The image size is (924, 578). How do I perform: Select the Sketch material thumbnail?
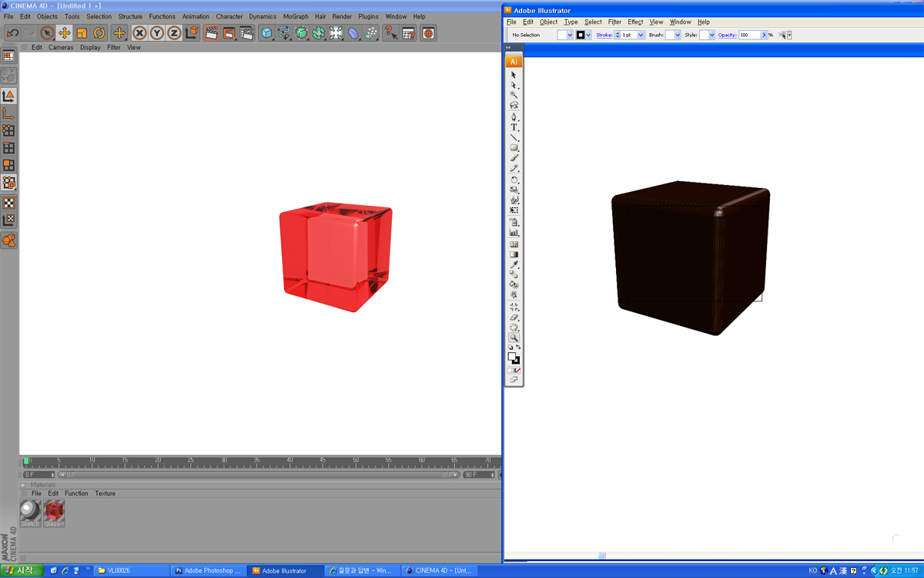coord(30,513)
